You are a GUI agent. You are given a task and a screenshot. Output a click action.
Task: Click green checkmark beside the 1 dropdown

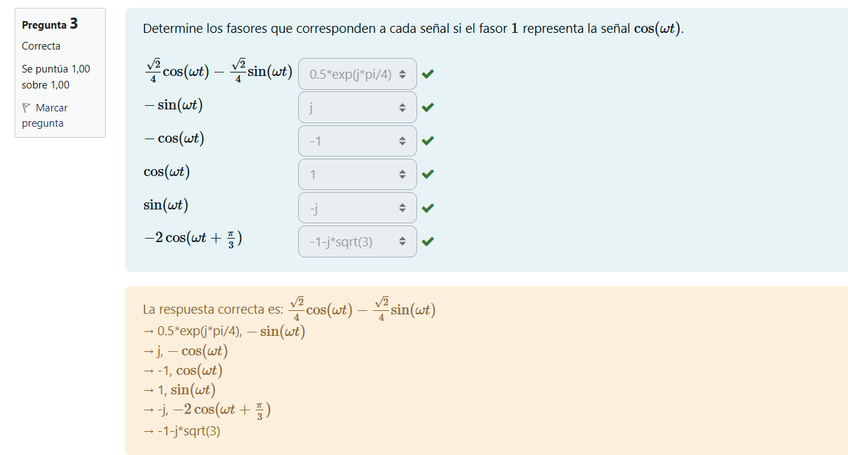(428, 174)
